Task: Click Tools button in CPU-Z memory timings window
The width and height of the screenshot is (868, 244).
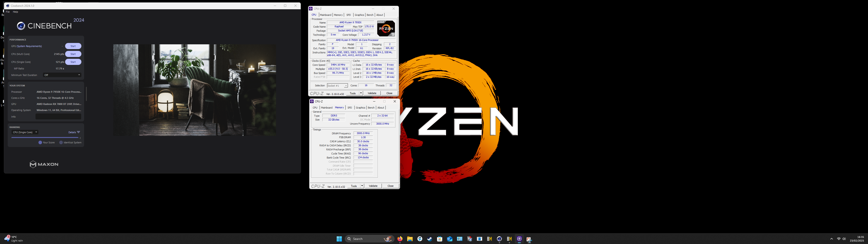Action: [x=354, y=186]
